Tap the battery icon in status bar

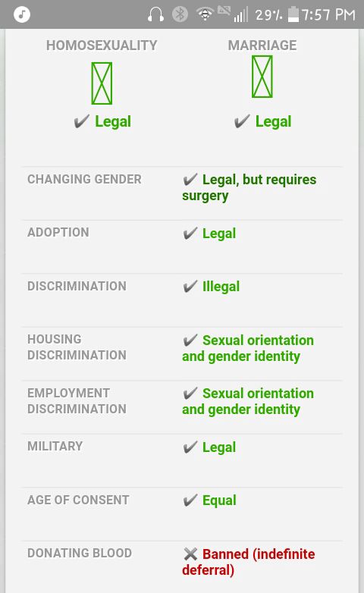click(293, 14)
